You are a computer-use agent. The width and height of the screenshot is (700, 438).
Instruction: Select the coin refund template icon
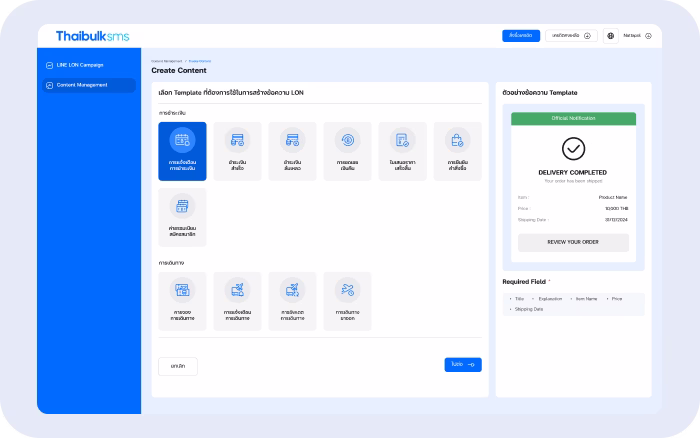[x=347, y=151]
